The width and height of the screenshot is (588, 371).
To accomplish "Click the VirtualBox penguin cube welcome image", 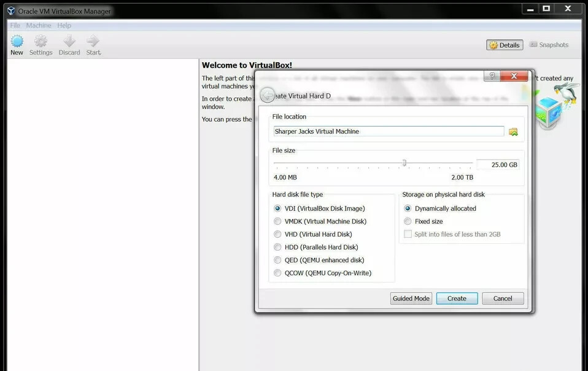I will tap(557, 106).
